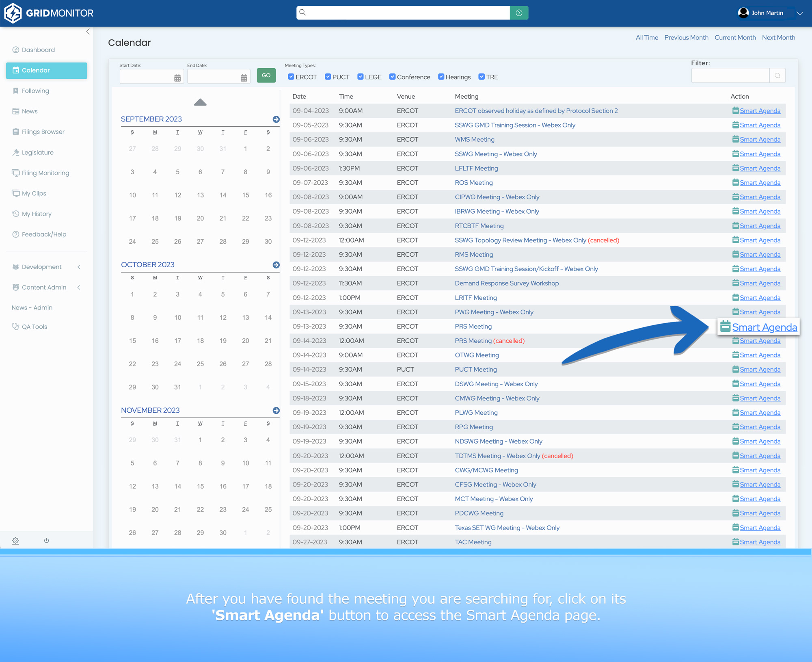This screenshot has width=812, height=662.
Task: Uncheck the ERCOT meeting type checkbox
Action: [x=291, y=77]
